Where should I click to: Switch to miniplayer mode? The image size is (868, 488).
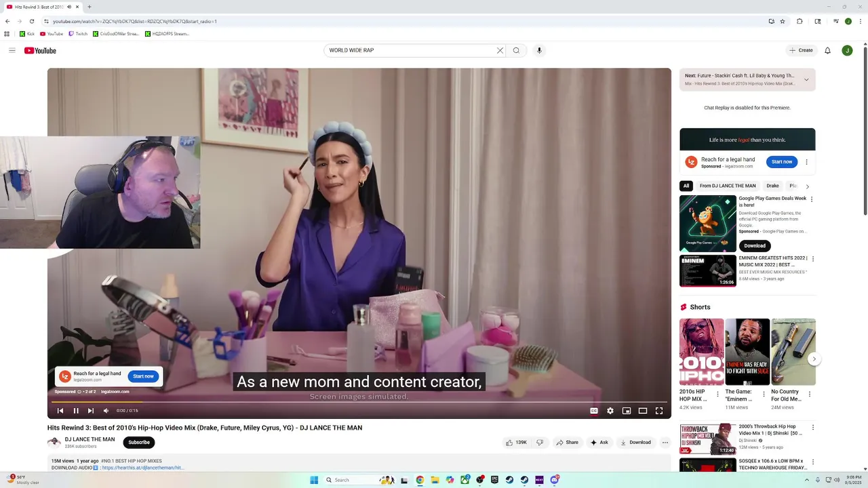627,411
